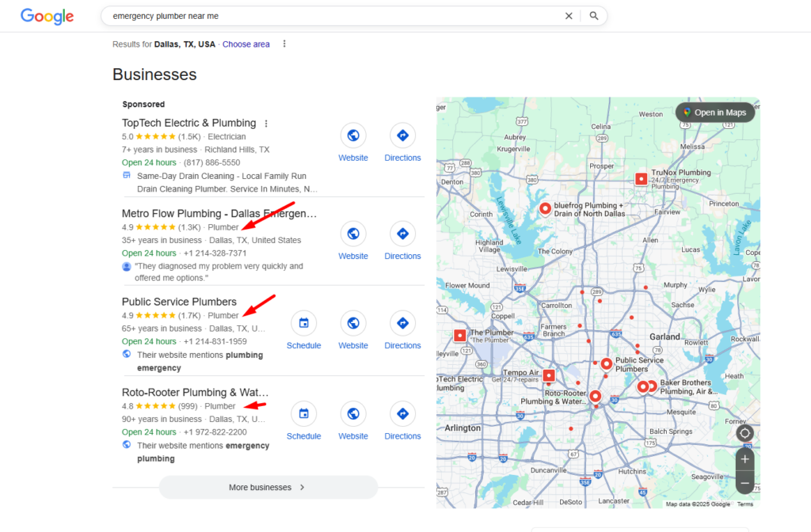Open Metro Flow Plumbing website icon
The height and width of the screenshot is (532, 811).
pyautogui.click(x=353, y=234)
